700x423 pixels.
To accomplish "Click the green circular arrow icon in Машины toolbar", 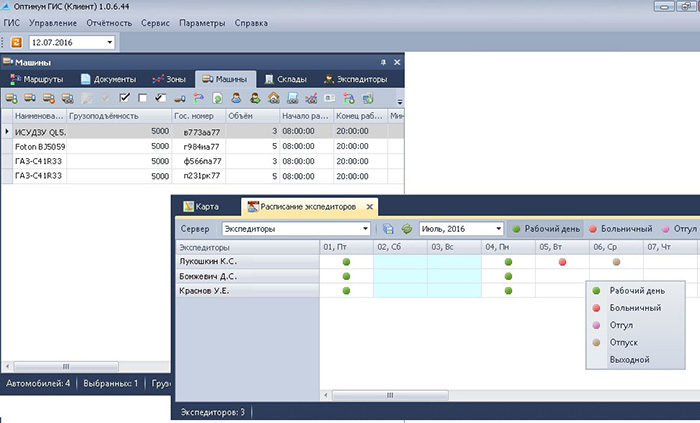I will pyautogui.click(x=217, y=98).
